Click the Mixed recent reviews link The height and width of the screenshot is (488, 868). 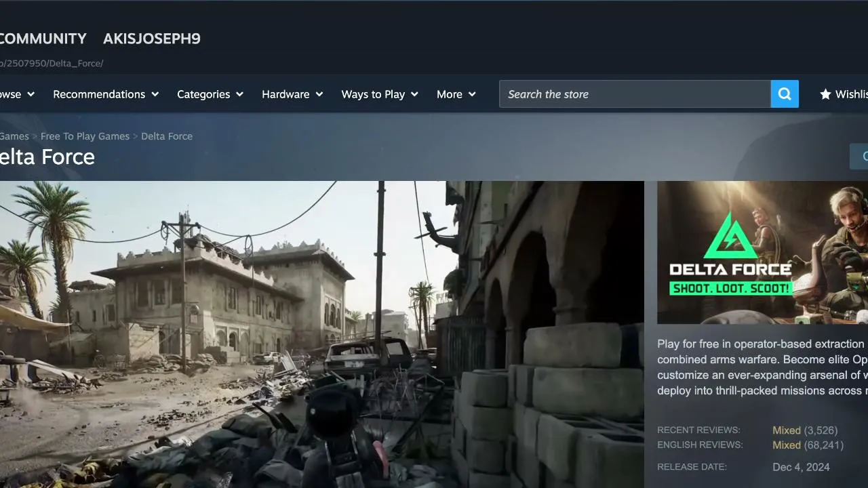(x=787, y=430)
